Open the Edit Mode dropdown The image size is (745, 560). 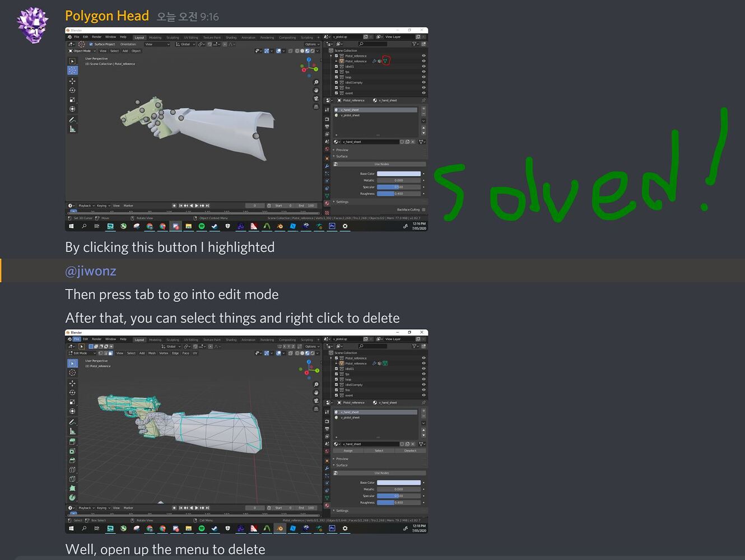pyautogui.click(x=82, y=353)
